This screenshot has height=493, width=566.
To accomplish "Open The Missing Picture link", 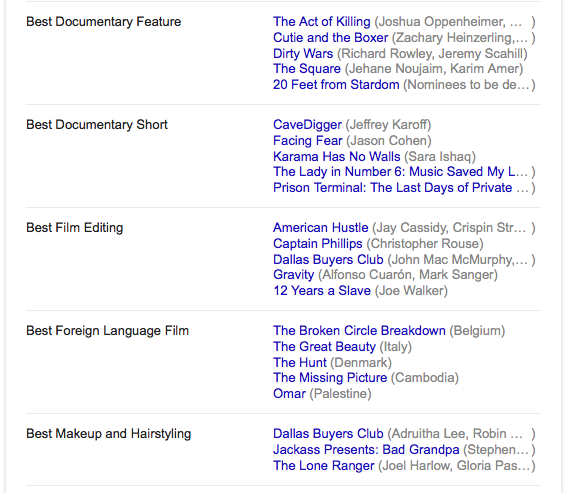I will click(330, 378).
